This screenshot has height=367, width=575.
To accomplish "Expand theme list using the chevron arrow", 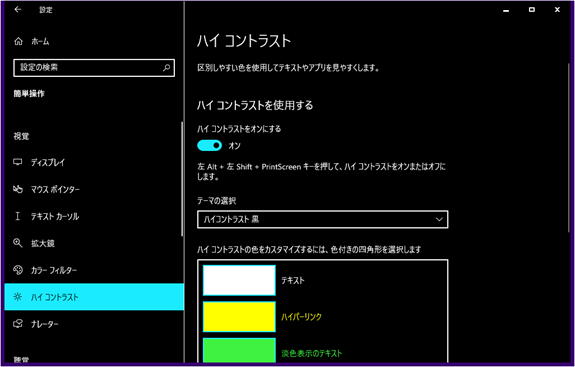I will click(439, 219).
